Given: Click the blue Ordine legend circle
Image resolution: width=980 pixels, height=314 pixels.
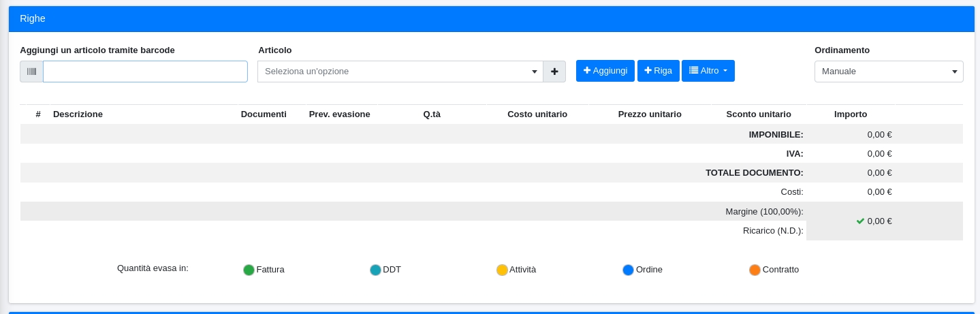Looking at the screenshot, I should coord(628,270).
